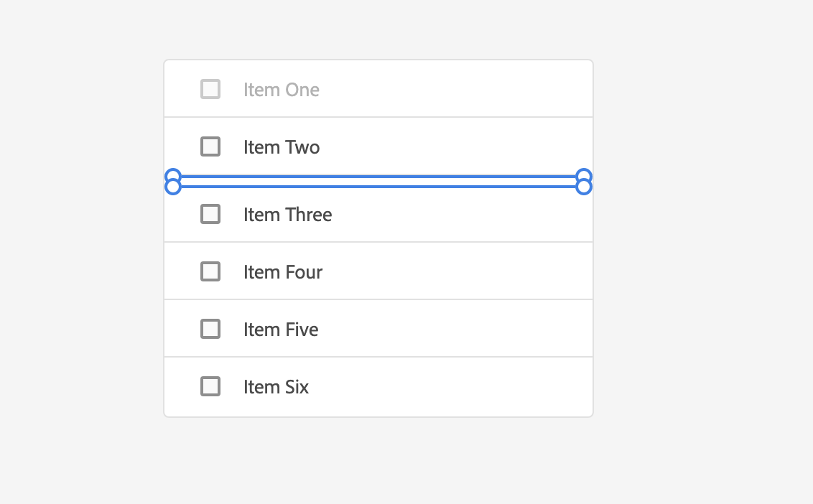Click the thin upper blue indicator line
This screenshot has width=813, height=504.
378,175
